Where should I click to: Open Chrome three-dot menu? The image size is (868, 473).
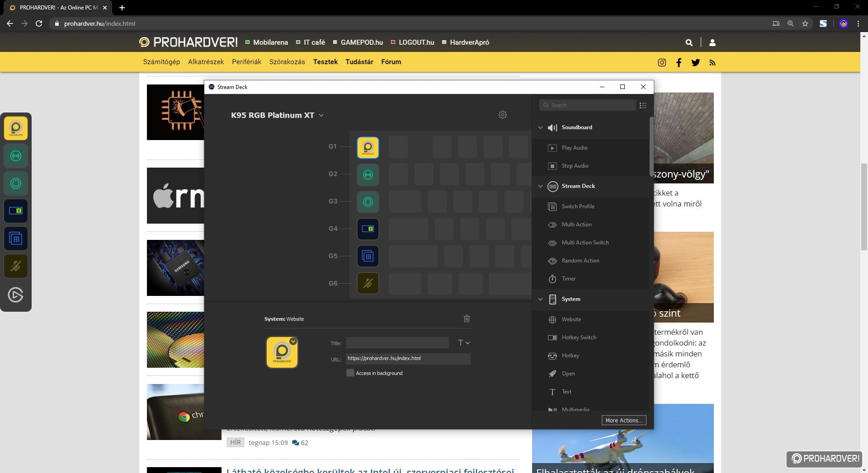coord(858,23)
